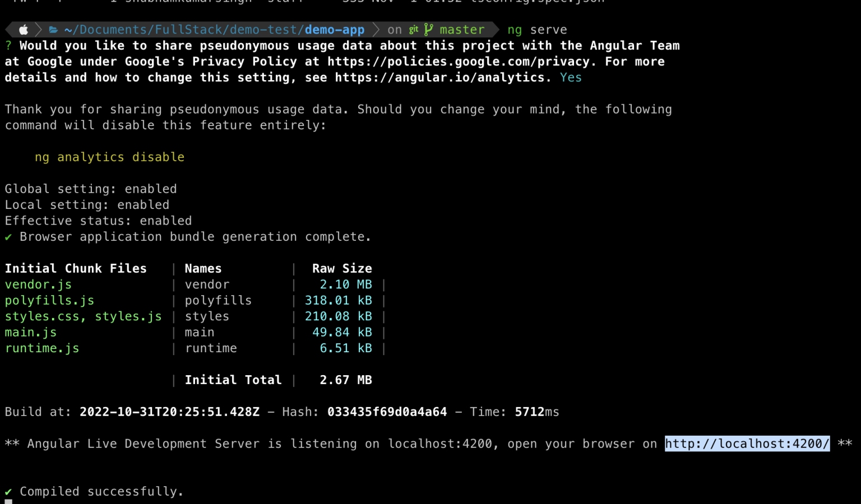This screenshot has height=504, width=861.
Task: Click the Browser application bundle generation complete message
Action: point(196,237)
